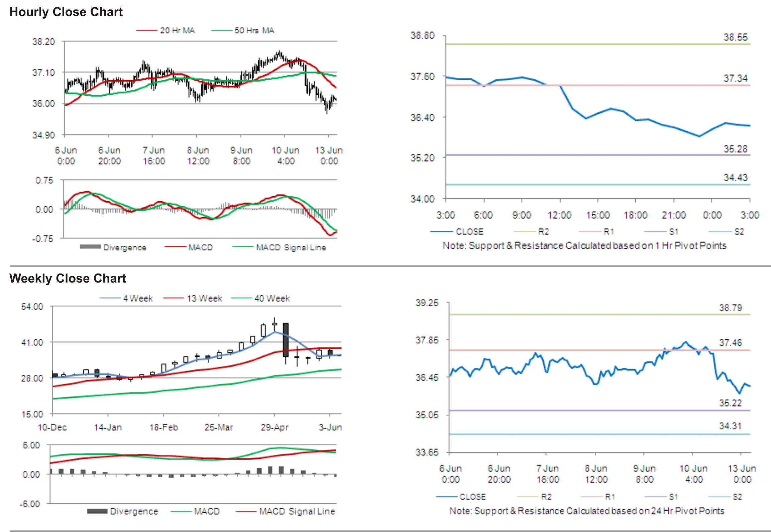The width and height of the screenshot is (771, 532).
Task: Click the "37.46" R1 level label
Action: coord(731,343)
